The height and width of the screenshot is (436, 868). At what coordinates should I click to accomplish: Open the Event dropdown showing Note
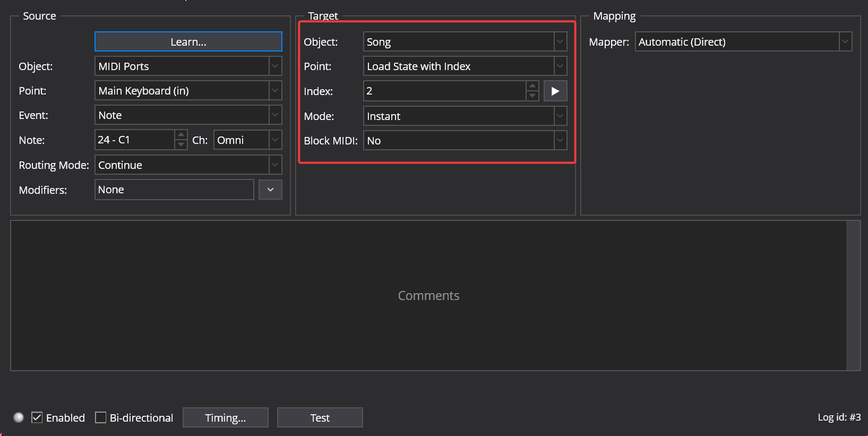(188, 115)
